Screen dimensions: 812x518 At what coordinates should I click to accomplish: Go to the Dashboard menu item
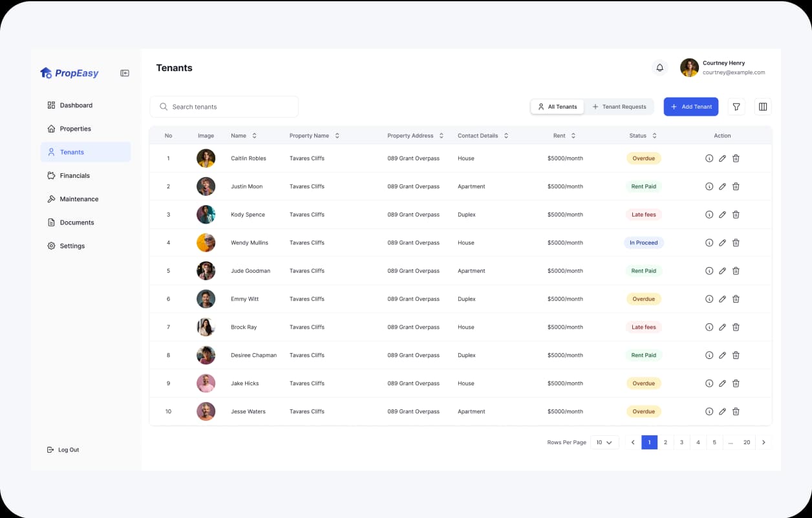(x=85, y=105)
